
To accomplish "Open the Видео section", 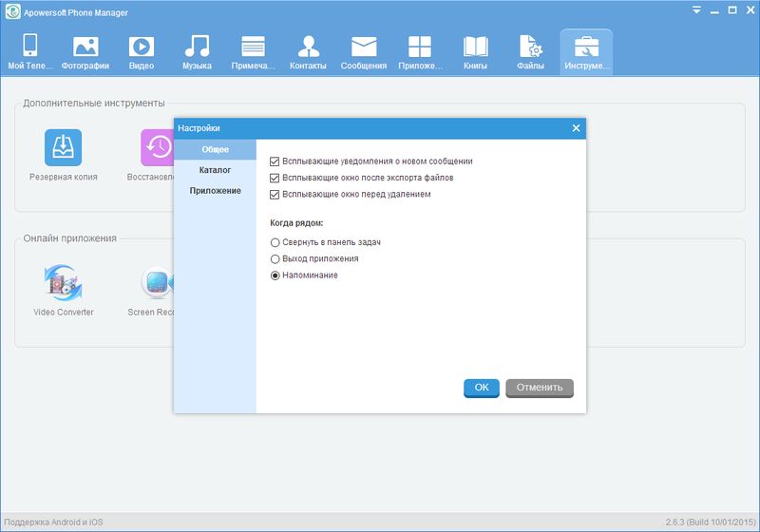I will tap(141, 52).
